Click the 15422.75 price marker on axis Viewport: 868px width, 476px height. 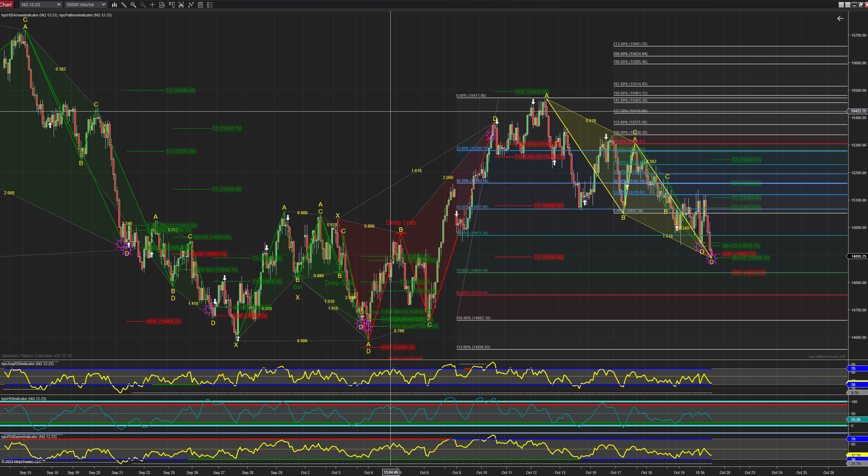coord(858,111)
